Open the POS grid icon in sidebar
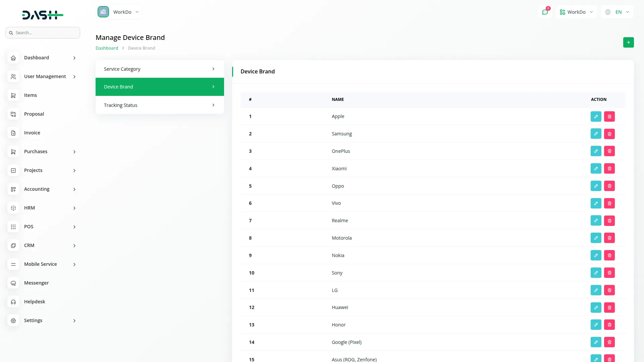The image size is (644, 362). (13, 227)
